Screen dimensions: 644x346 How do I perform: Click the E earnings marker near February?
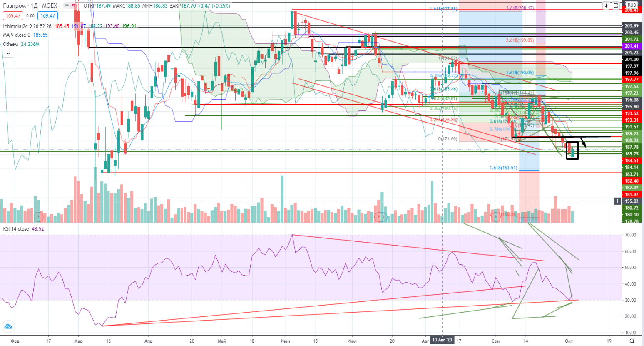tap(39, 216)
